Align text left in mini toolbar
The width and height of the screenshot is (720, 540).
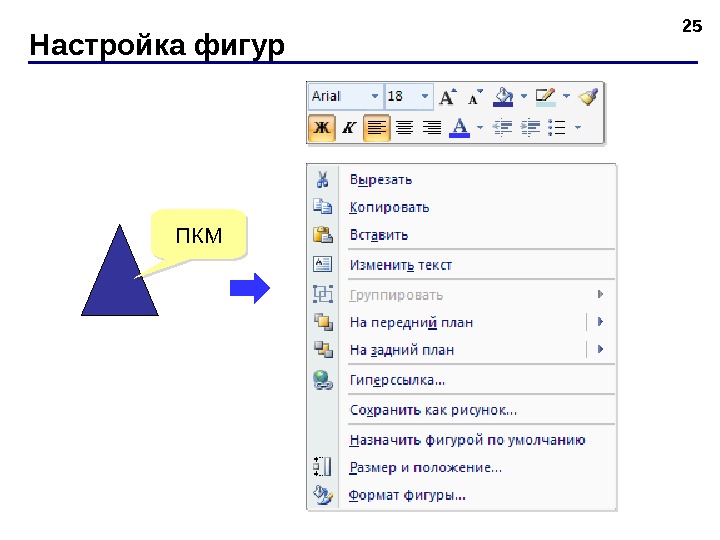376,128
